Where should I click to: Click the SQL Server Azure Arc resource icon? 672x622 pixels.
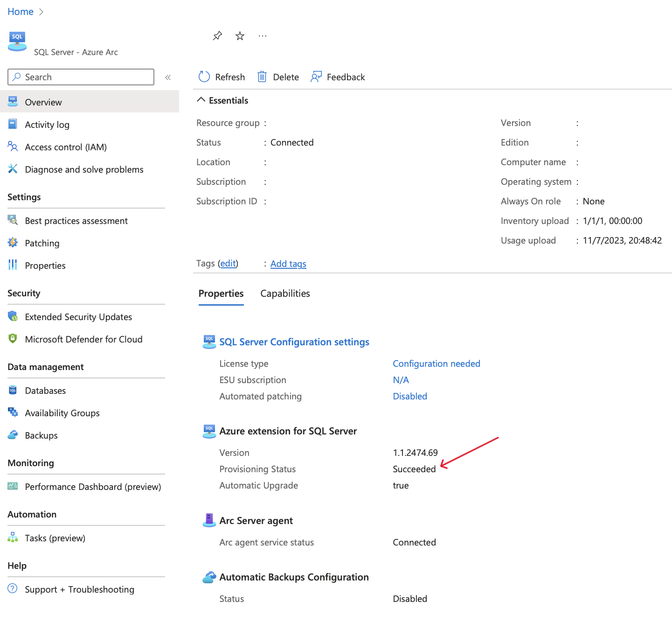click(17, 42)
